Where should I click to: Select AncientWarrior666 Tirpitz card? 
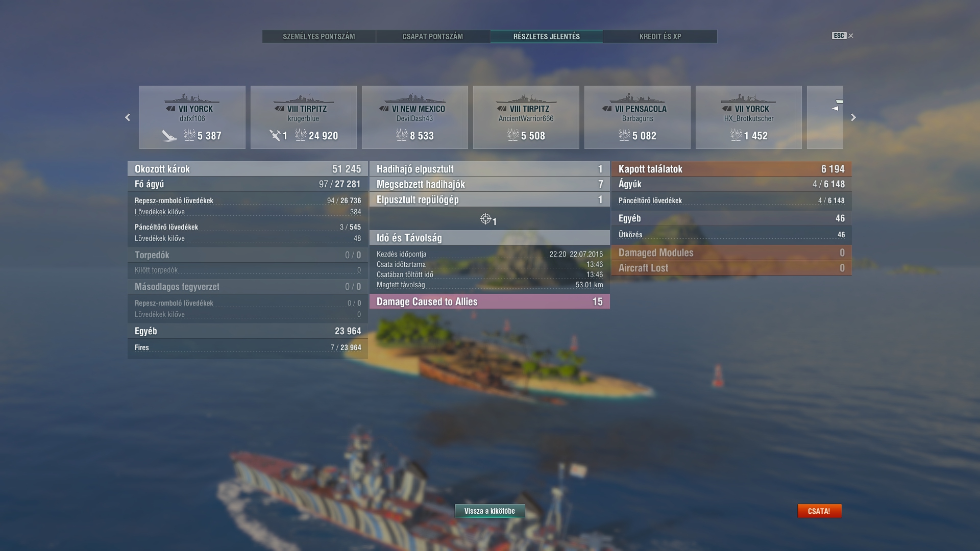point(526,117)
